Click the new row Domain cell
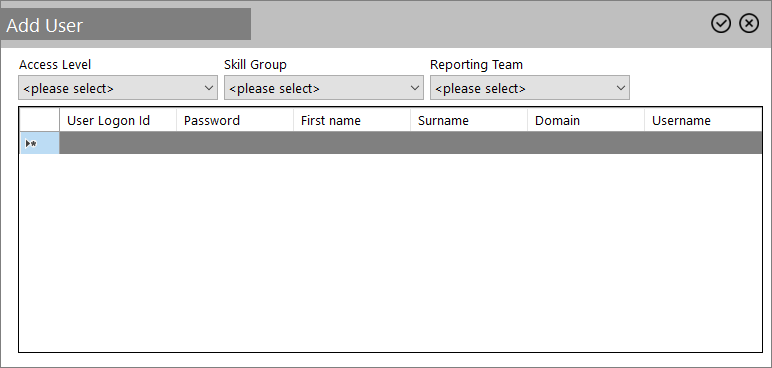 (x=586, y=143)
